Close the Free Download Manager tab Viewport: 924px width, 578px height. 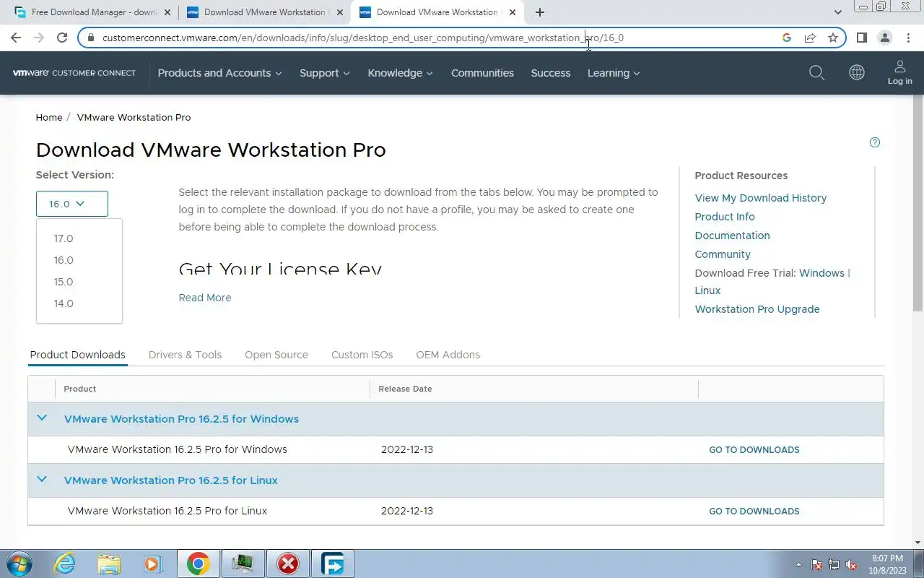point(167,12)
